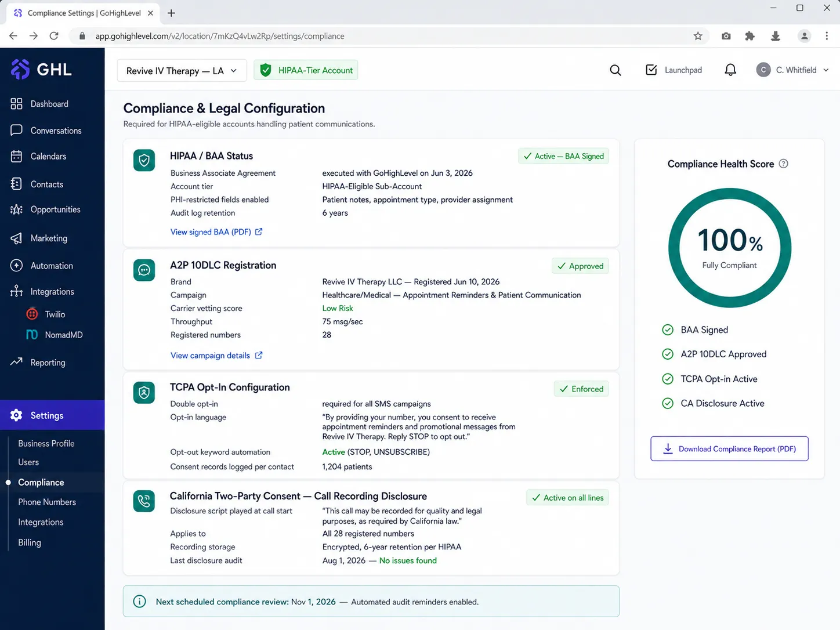Download the Compliance Report PDF

[729, 448]
